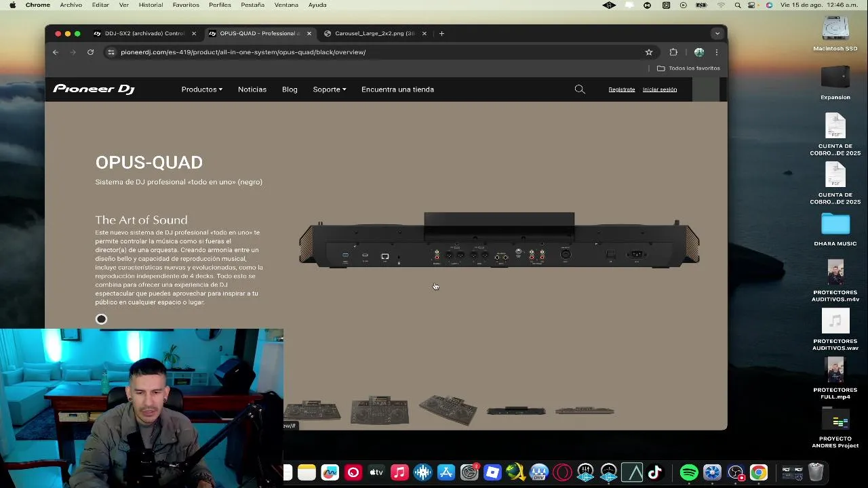This screenshot has height=488, width=868.
Task: Open the Historial menu
Action: click(151, 5)
